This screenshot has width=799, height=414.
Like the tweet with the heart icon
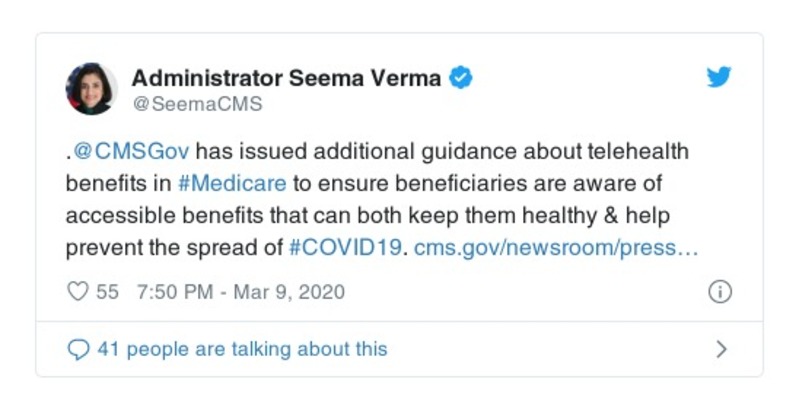(x=77, y=292)
